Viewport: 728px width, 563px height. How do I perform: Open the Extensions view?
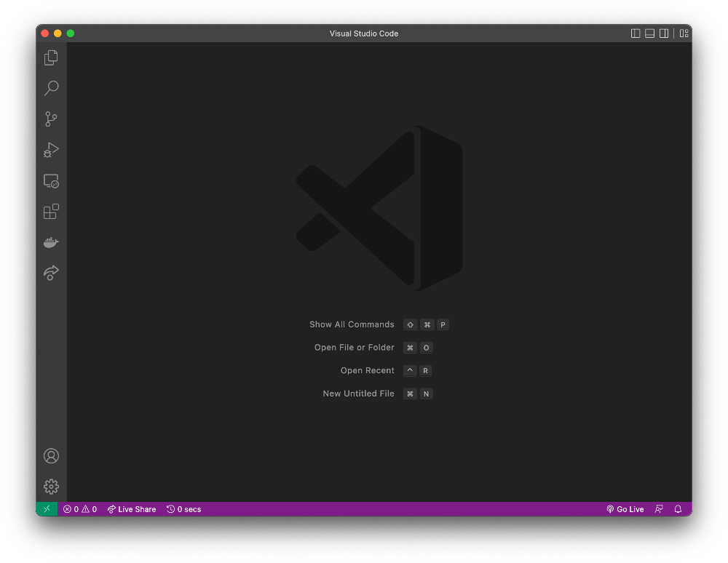click(51, 212)
